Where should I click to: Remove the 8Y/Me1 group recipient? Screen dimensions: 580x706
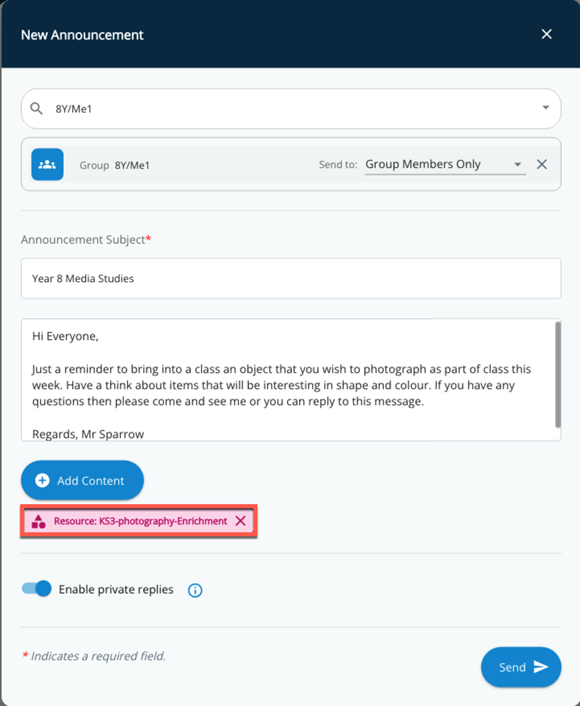(542, 164)
